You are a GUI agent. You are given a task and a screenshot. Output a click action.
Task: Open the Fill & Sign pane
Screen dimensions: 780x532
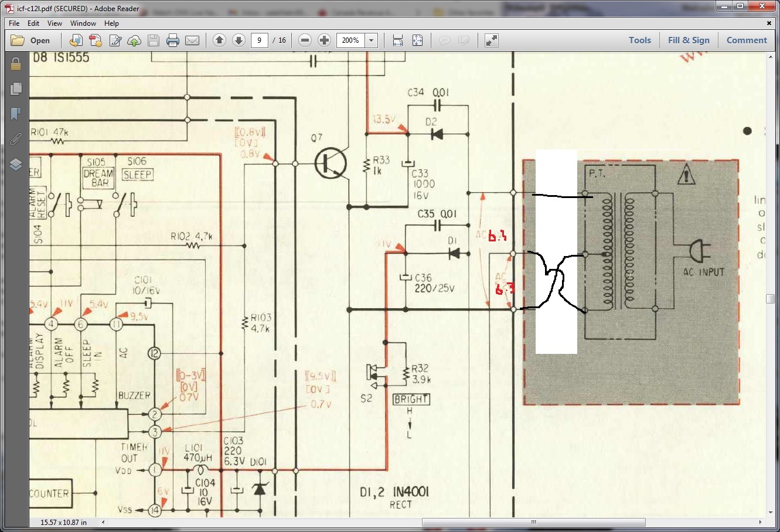[689, 40]
